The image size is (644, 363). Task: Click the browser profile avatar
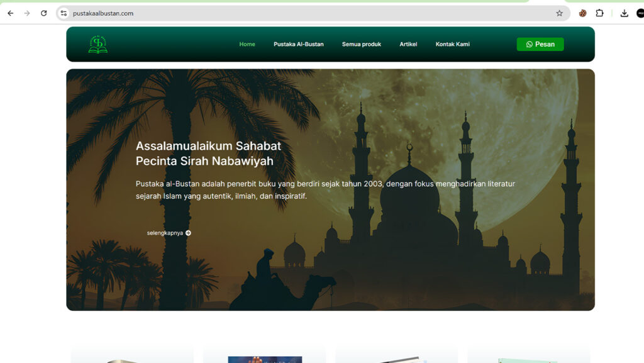tap(640, 13)
